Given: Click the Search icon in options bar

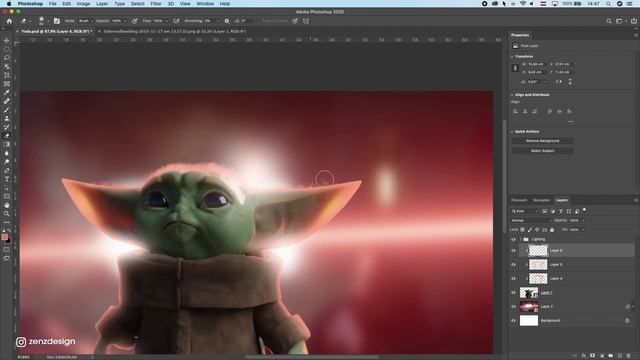Looking at the screenshot, I should point(609,21).
